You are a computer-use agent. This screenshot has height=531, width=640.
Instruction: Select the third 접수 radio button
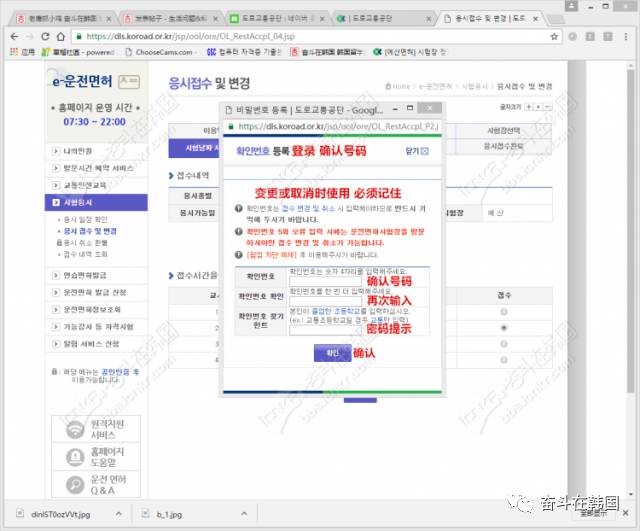(504, 344)
